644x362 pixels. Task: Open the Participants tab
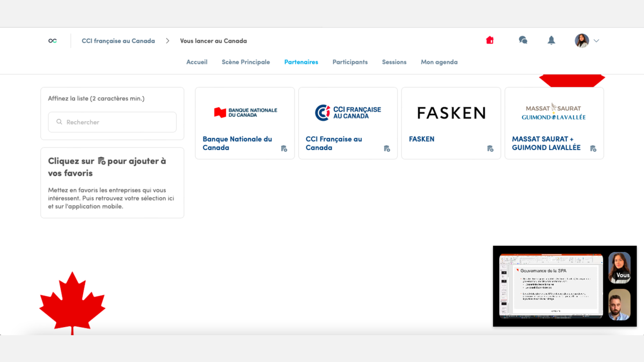350,62
